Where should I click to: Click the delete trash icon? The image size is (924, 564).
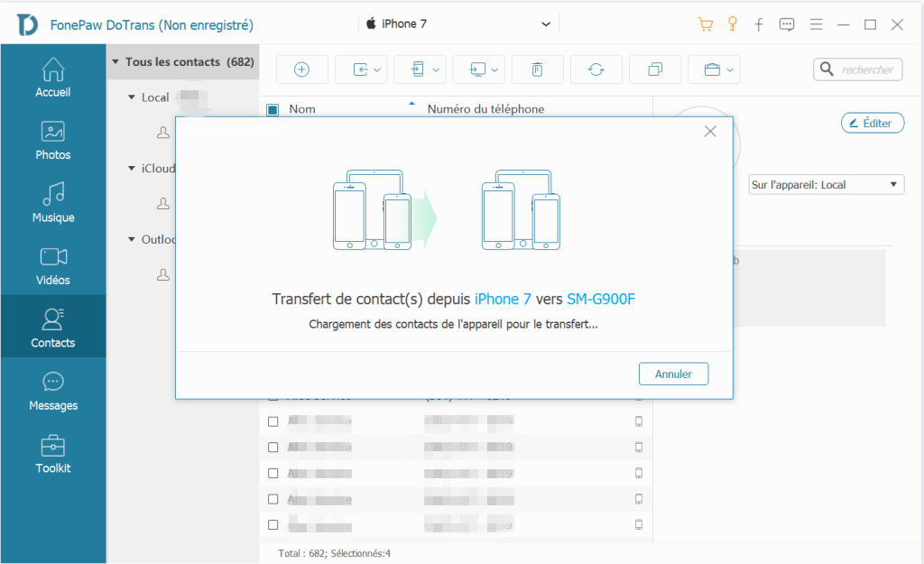pyautogui.click(x=538, y=69)
